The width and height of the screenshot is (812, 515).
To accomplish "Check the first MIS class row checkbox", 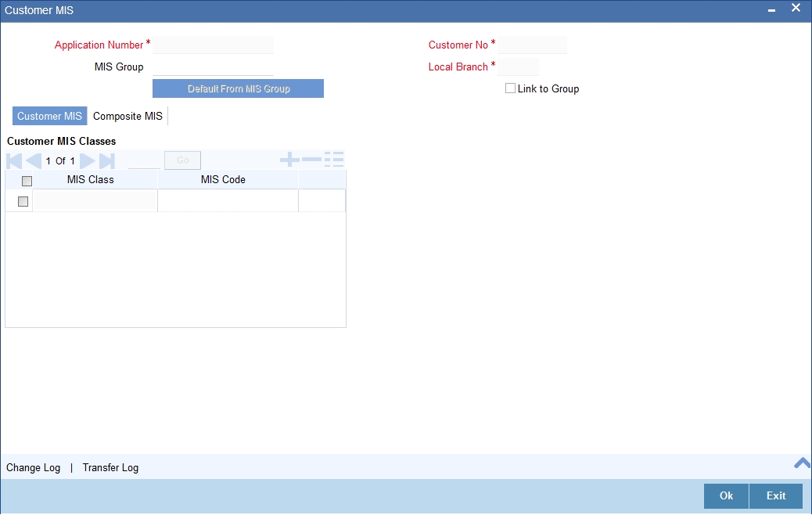I will pyautogui.click(x=23, y=201).
